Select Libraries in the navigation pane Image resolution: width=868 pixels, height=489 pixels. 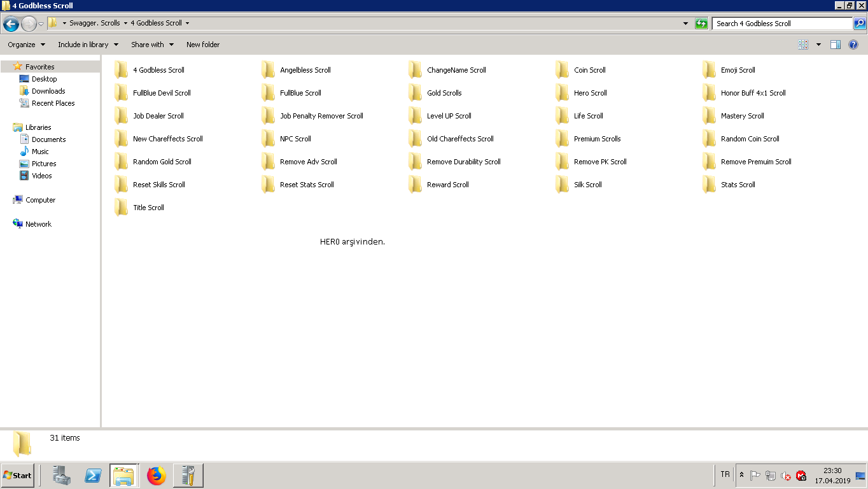tap(38, 127)
